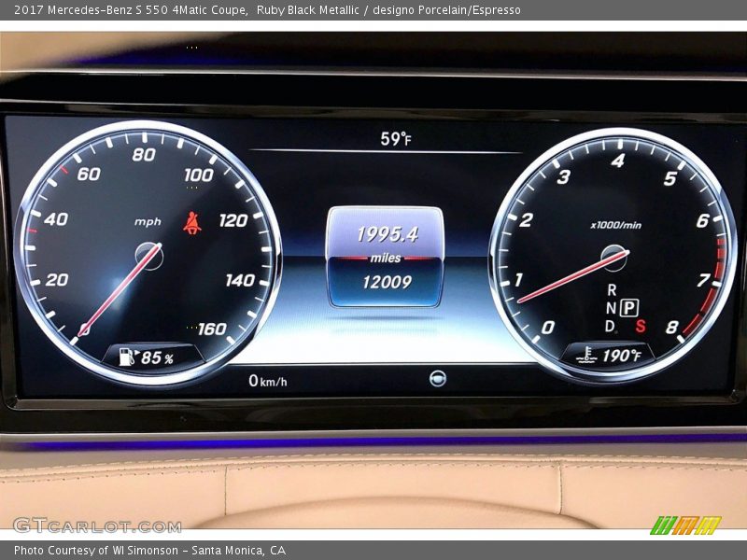The width and height of the screenshot is (747, 560).
Task: Click the 1995.4 trip distance value
Action: pyautogui.click(x=388, y=234)
